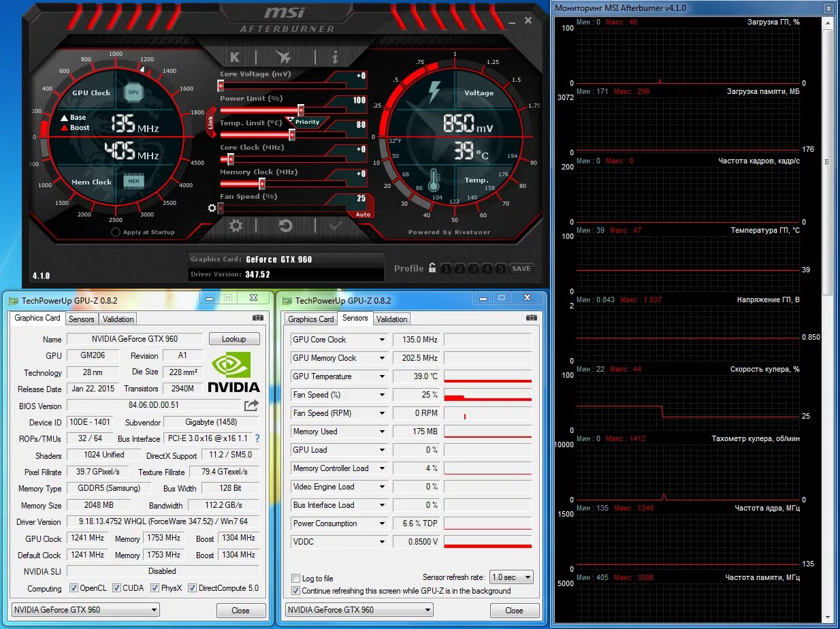The image size is (840, 629).
Task: Select profile slot 4
Action: point(487,268)
